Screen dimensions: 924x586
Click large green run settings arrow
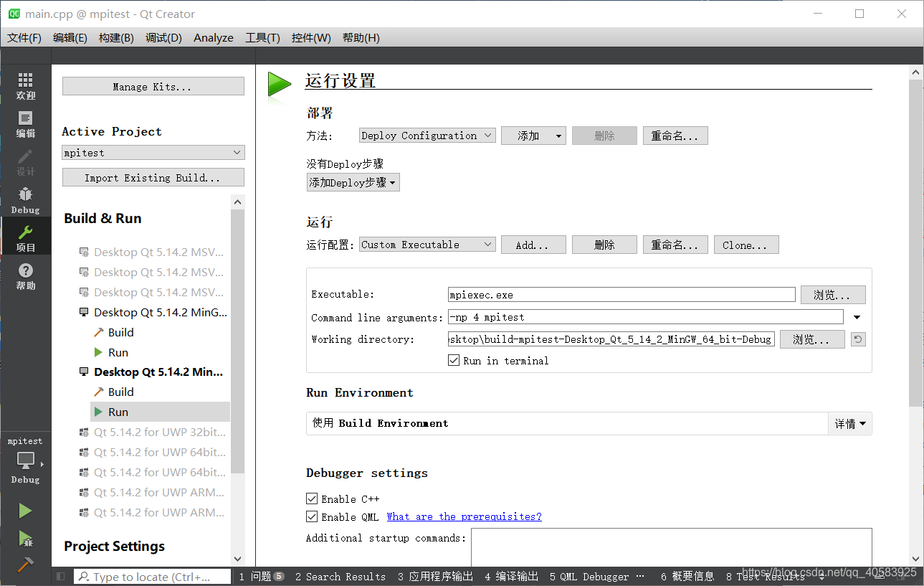pyautogui.click(x=279, y=84)
